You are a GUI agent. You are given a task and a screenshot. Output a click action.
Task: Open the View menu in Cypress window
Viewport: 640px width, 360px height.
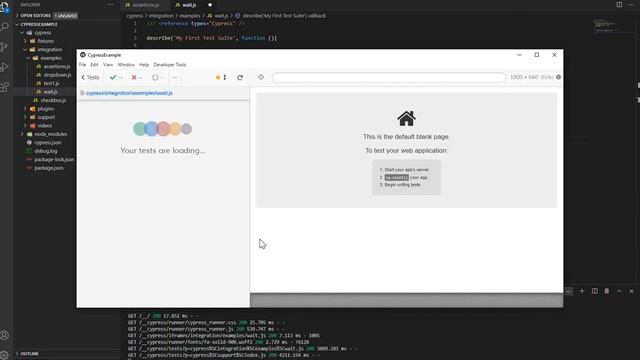[108, 64]
